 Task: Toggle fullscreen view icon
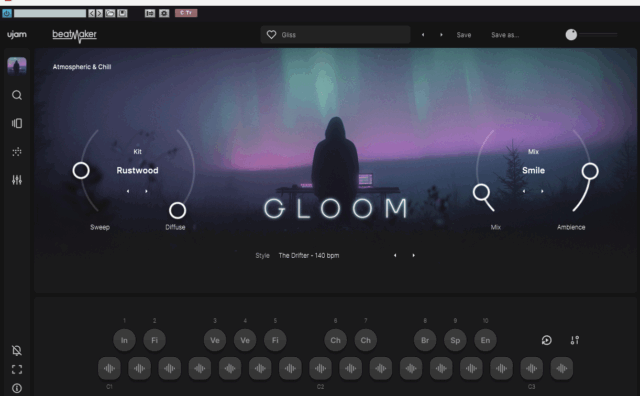click(x=17, y=369)
